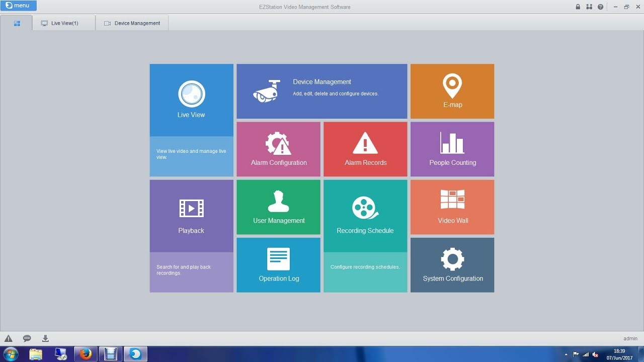Screen dimensions: 644x362
Task: Click the Video Wall label
Action: (x=453, y=220)
